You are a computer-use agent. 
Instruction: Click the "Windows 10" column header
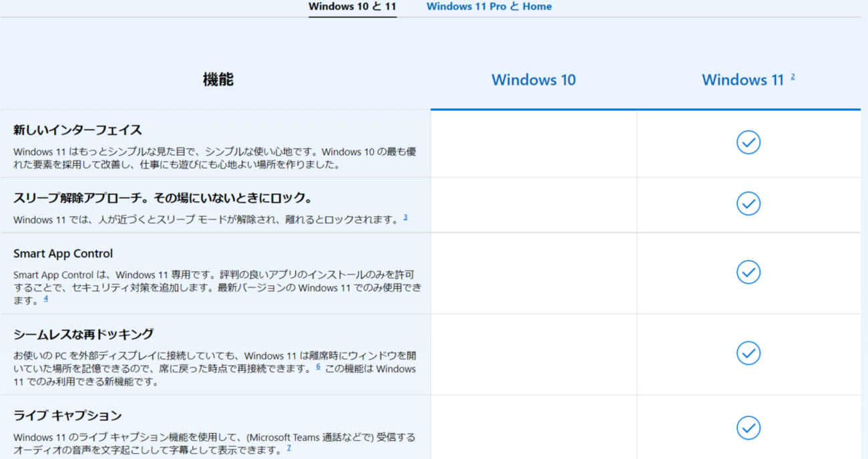pos(533,80)
